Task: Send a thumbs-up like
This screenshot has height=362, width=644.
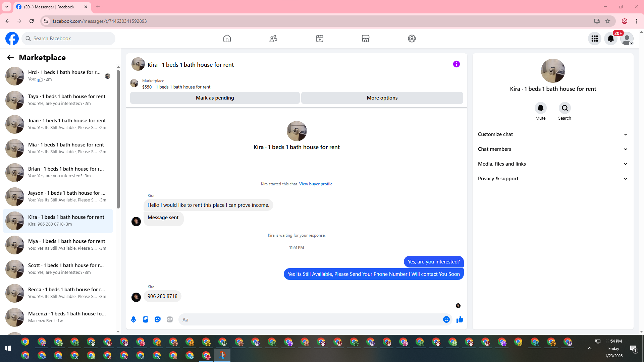Action: [460, 319]
